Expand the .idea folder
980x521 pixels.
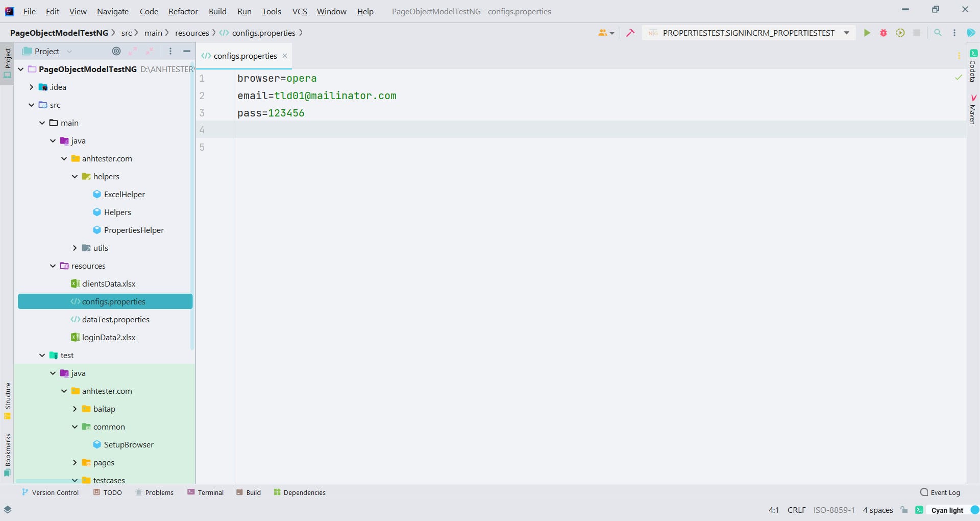click(32, 87)
